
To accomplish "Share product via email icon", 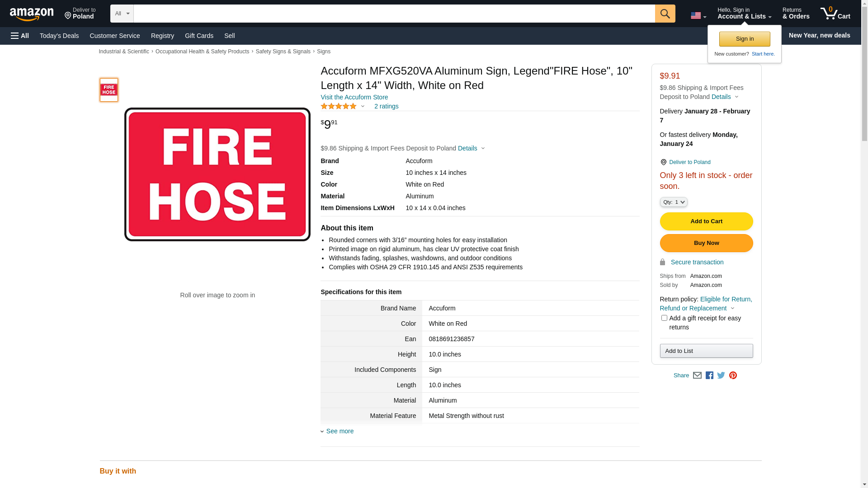I will click(697, 375).
